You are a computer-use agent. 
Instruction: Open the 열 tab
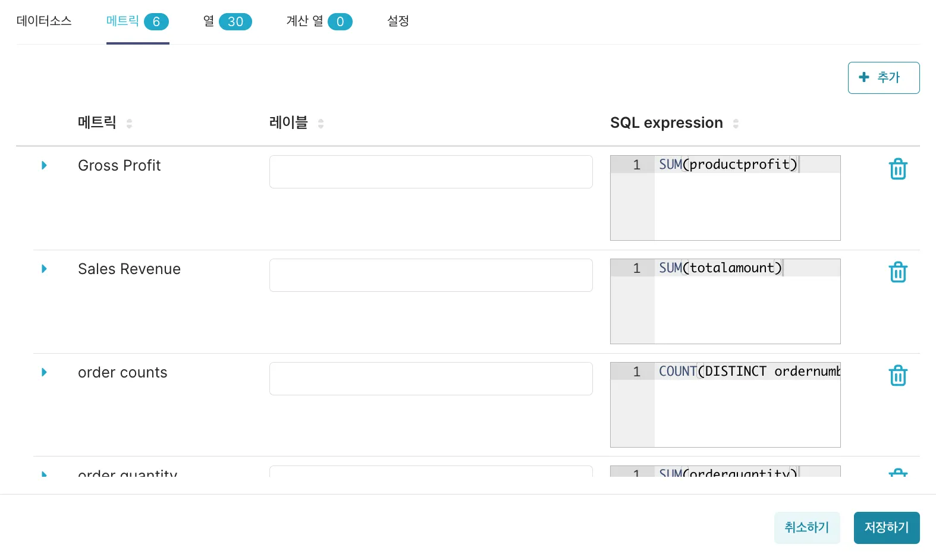[227, 21]
